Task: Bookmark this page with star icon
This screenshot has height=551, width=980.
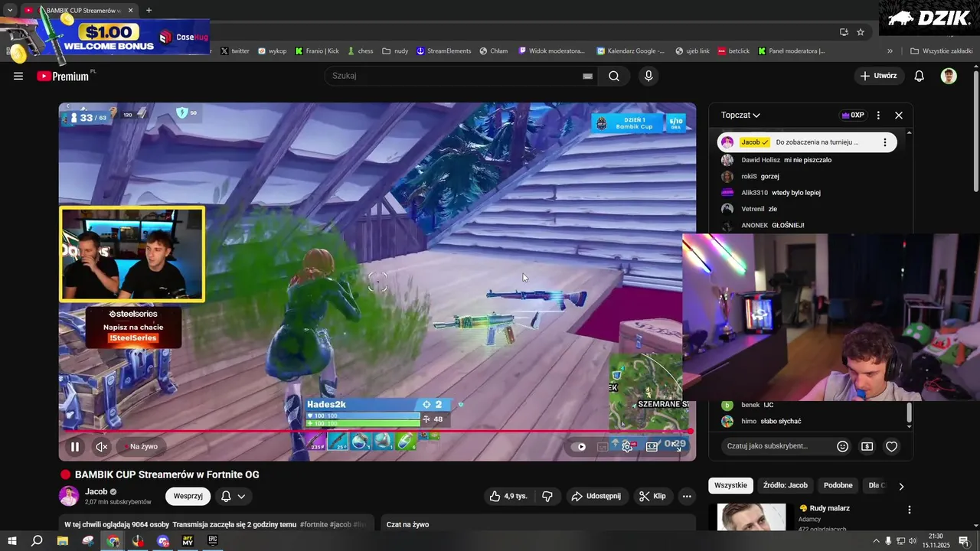Action: pyautogui.click(x=861, y=32)
